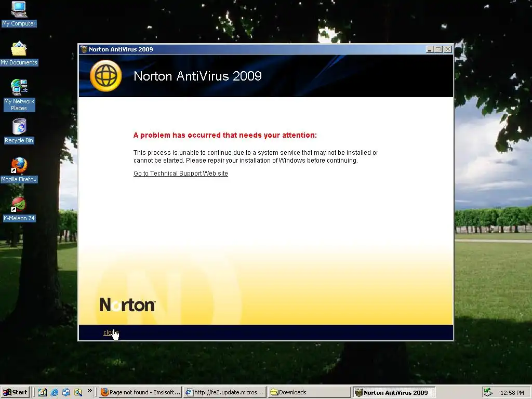
Task: Expand quick launch overflow chevron
Action: [x=89, y=391]
